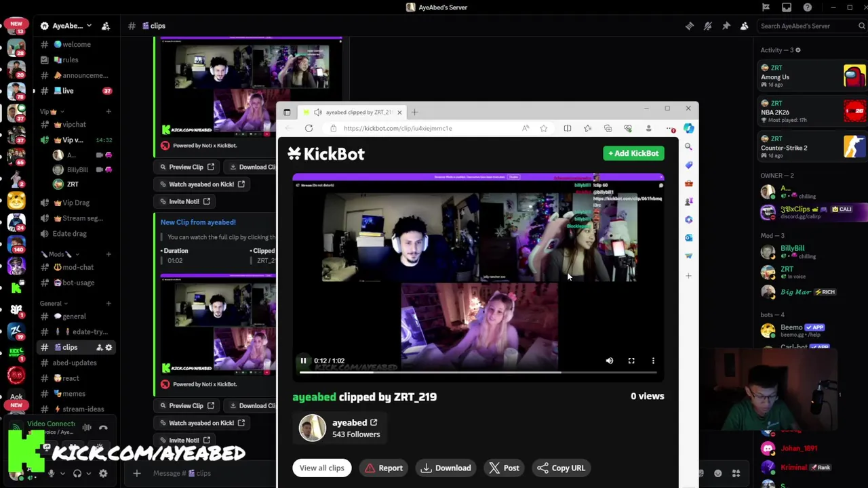Download the clip from the KickBot page
This screenshot has height=488, width=868.
pyautogui.click(x=446, y=468)
